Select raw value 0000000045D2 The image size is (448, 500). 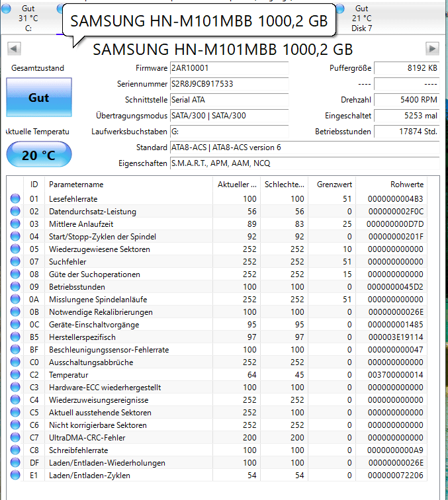click(395, 287)
